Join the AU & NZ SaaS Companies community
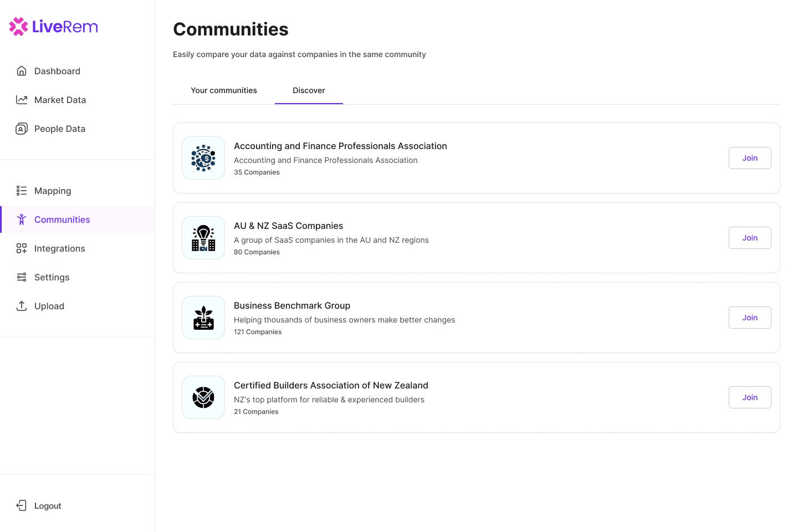Viewport: 798px width, 532px height. [750, 238]
